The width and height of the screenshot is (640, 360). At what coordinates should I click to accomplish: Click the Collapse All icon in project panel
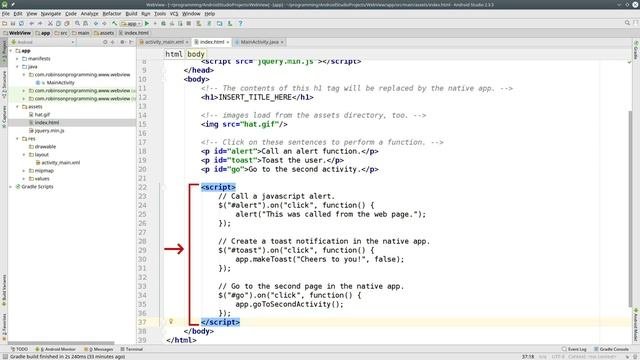coord(113,42)
